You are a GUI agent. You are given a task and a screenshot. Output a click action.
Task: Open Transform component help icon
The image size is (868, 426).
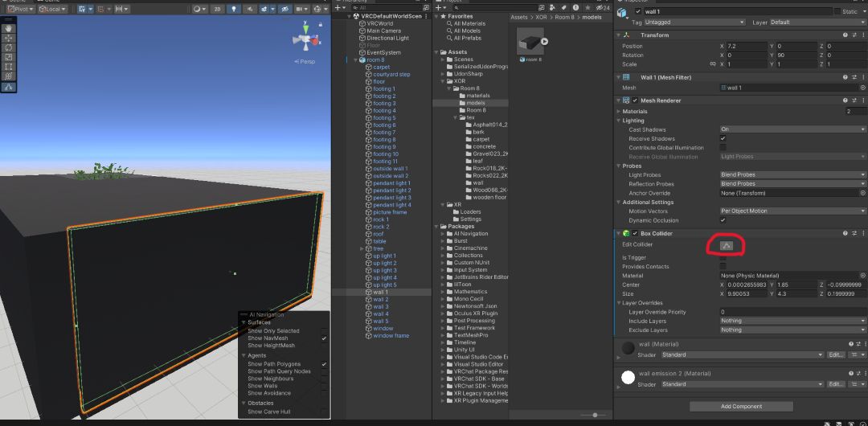click(x=845, y=35)
